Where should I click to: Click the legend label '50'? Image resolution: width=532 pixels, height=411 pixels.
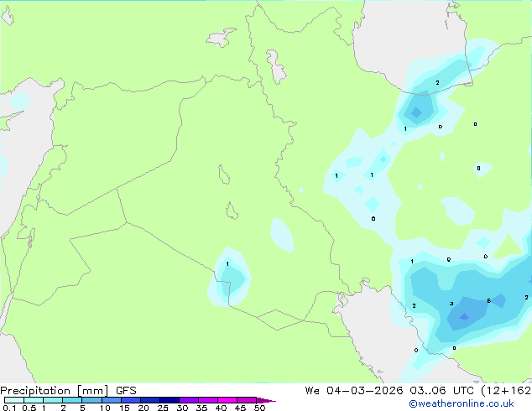259,408
